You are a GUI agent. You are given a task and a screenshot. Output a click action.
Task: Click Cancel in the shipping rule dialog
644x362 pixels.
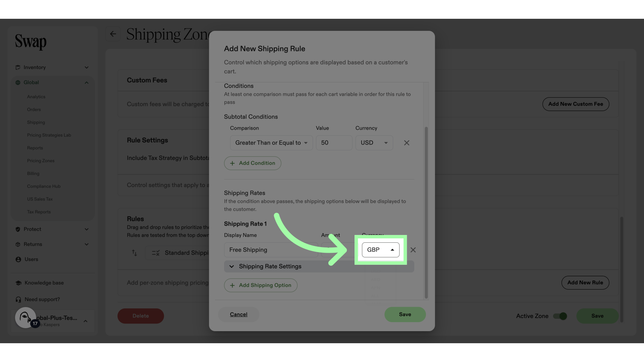click(x=238, y=314)
